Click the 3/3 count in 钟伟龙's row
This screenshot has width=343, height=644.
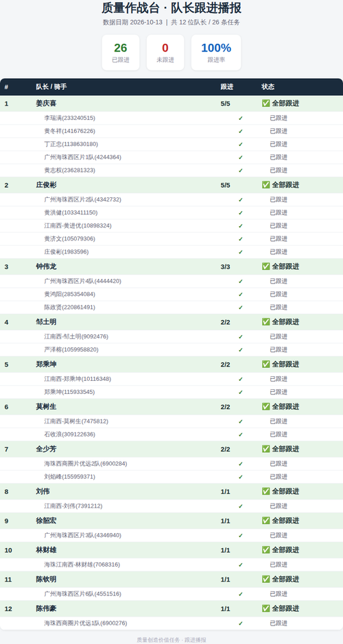pyautogui.click(x=226, y=267)
